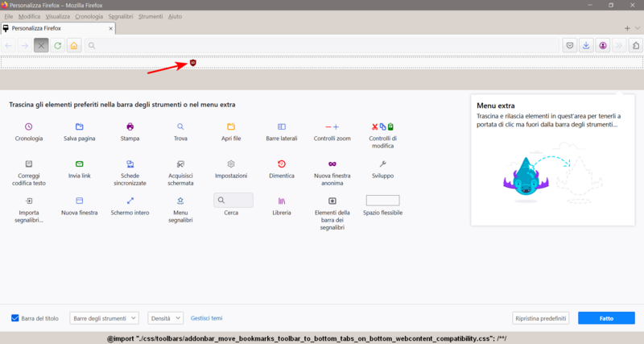Image resolution: width=644 pixels, height=344 pixels.
Task: Select the Controlli di modifica item
Action: 382,126
